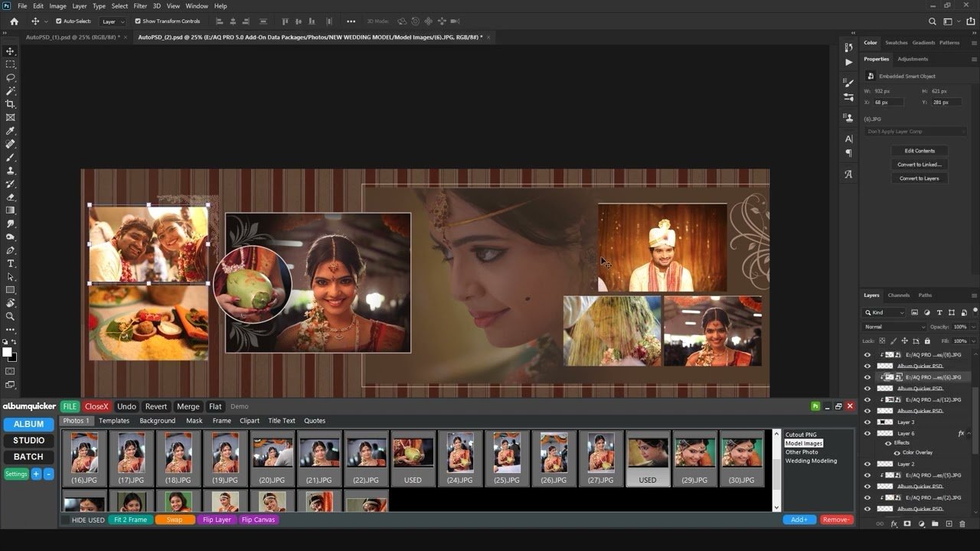Toggle the Auto-Select checkbox
The height and width of the screenshot is (551, 980).
pyautogui.click(x=59, y=21)
